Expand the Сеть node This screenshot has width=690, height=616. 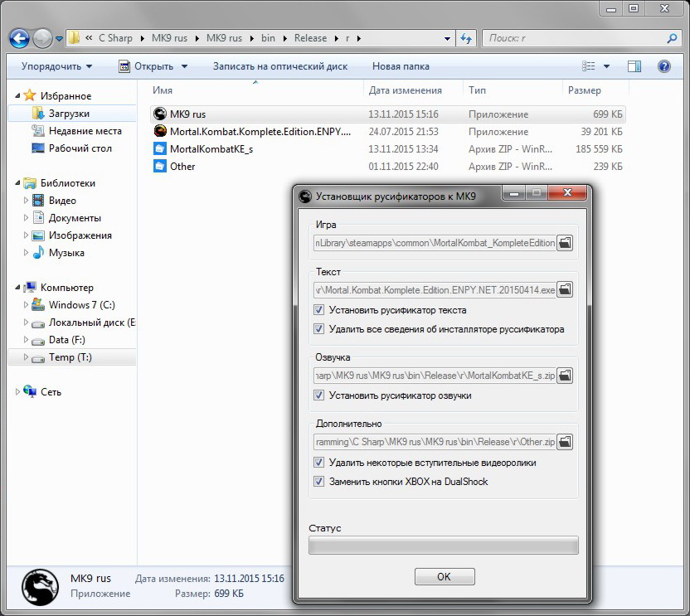click(x=17, y=391)
